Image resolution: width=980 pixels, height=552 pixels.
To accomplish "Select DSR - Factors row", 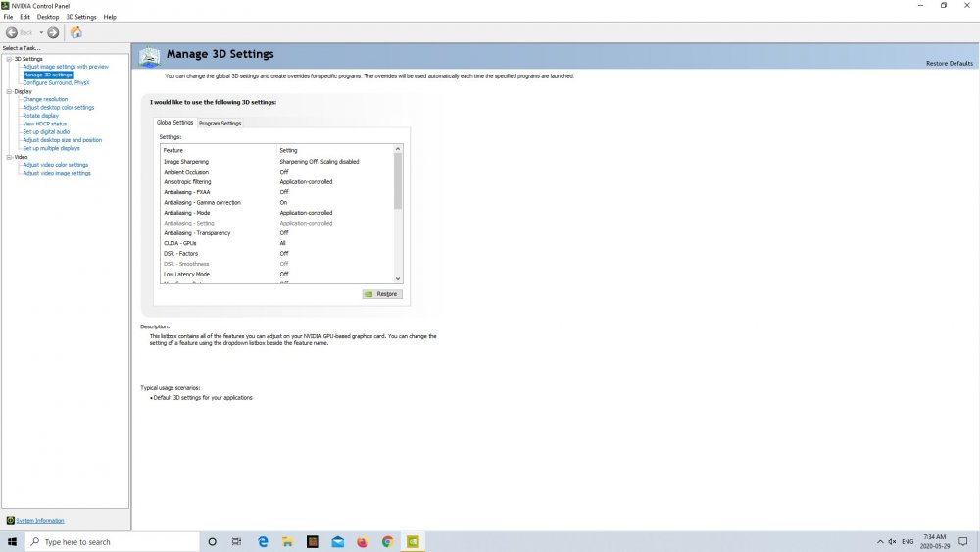I will pos(277,253).
